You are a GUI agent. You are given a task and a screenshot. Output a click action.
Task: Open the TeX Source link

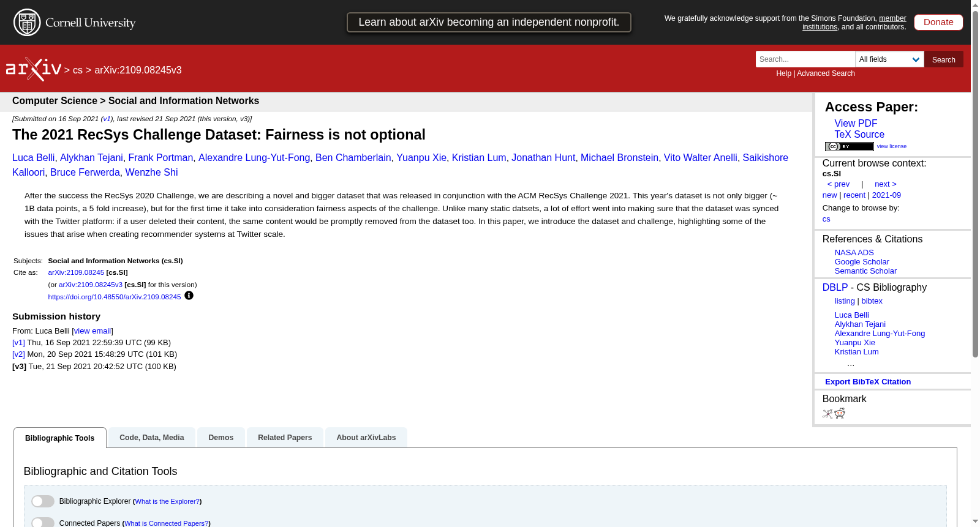(859, 135)
